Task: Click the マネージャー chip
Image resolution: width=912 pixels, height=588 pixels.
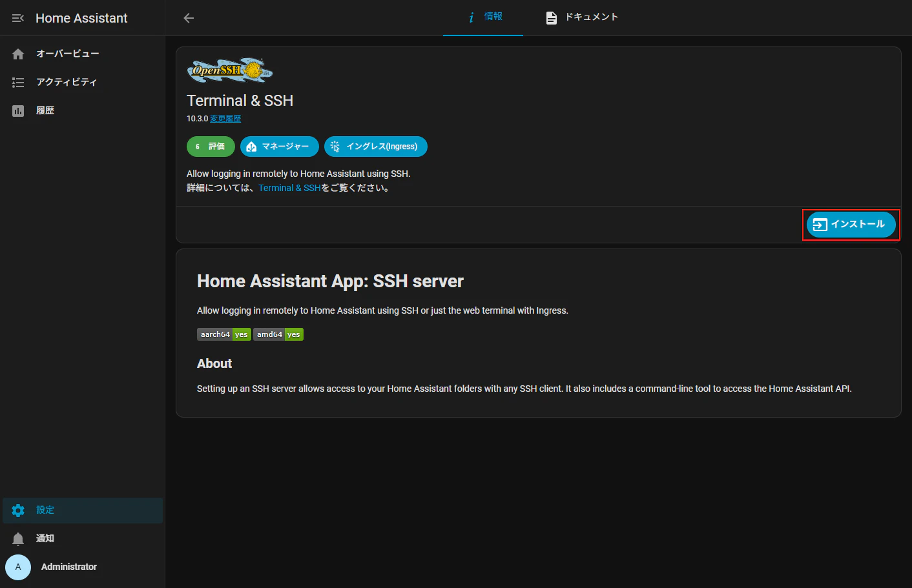Action: tap(280, 147)
